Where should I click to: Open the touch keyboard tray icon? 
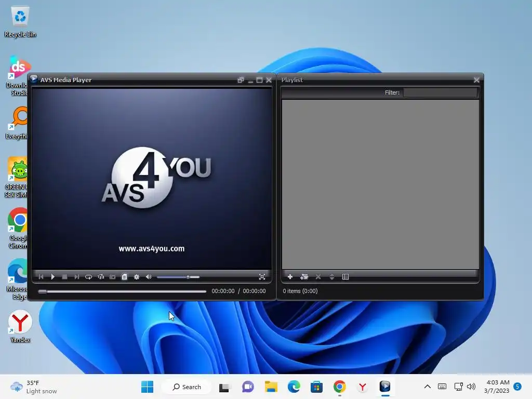pyautogui.click(x=442, y=387)
